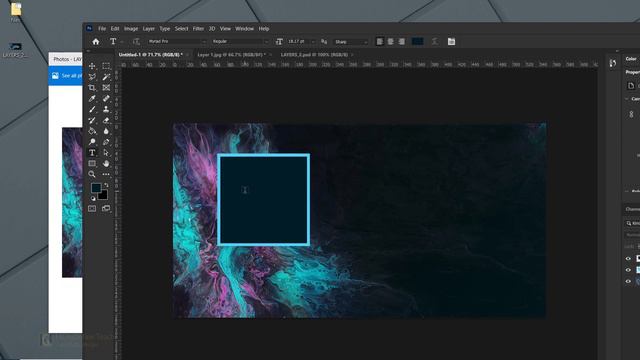Viewport: 640px width, 360px height.
Task: Open the Layer menu
Action: 149,29
